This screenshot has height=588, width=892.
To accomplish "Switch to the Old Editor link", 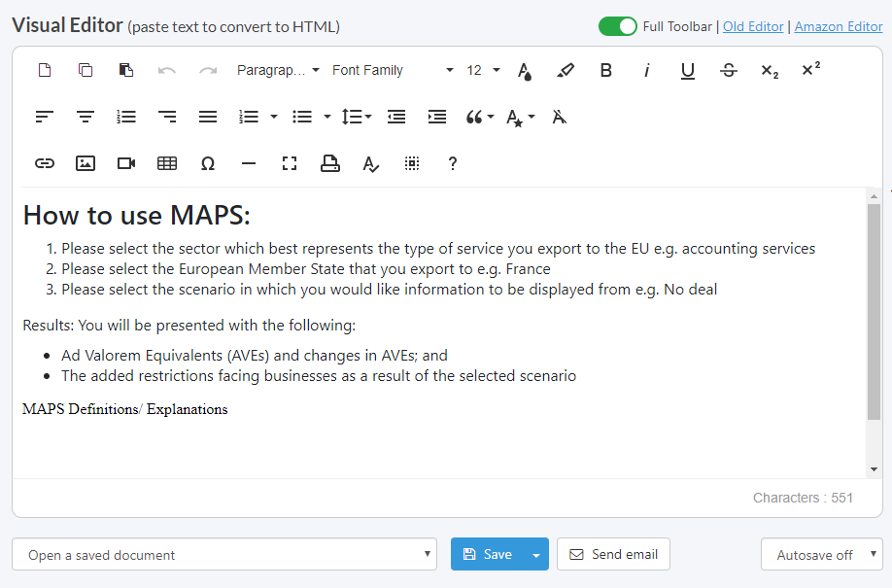I will pyautogui.click(x=753, y=26).
